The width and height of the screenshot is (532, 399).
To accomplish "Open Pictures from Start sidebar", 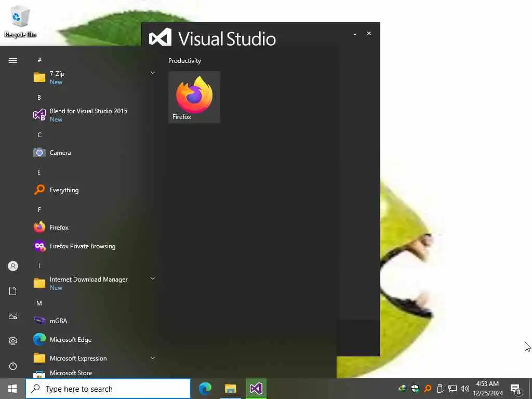I will coord(13,316).
